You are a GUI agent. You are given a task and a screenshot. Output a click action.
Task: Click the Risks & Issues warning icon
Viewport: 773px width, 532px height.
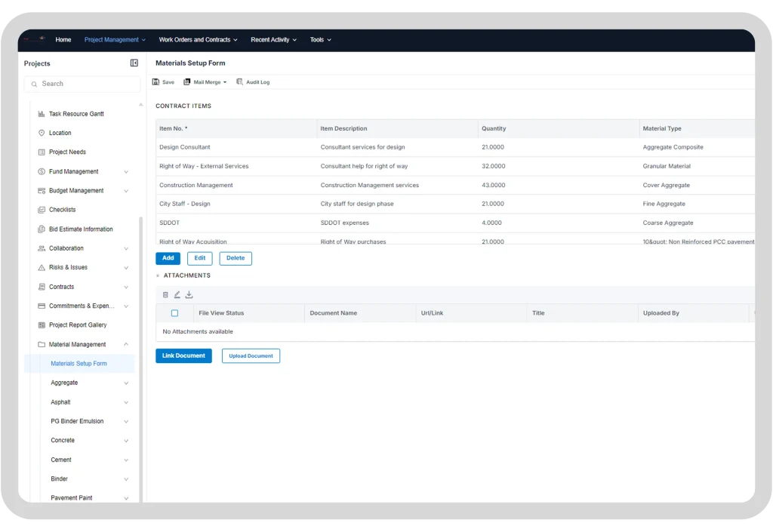click(42, 267)
